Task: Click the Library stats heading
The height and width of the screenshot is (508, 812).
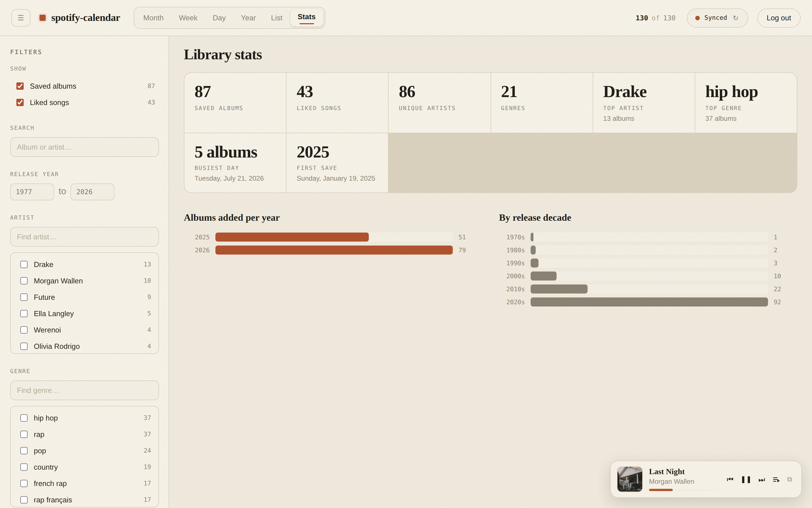Action: tap(223, 54)
